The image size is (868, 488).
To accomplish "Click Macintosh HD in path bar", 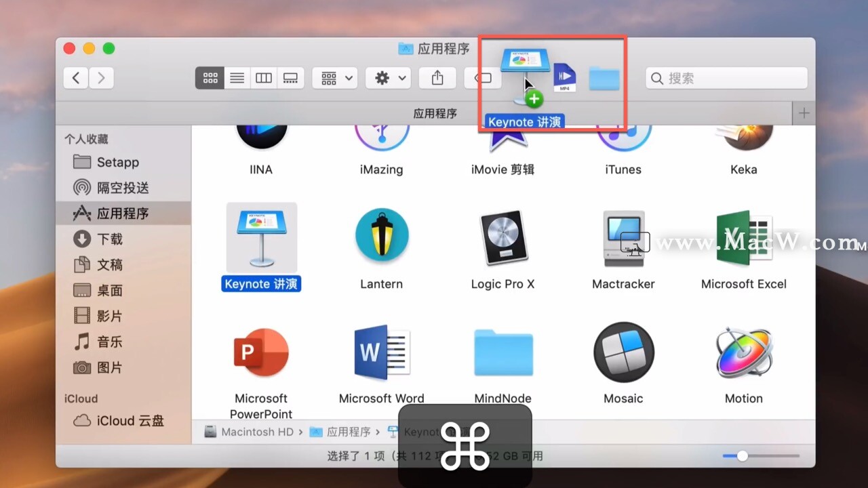I will (x=249, y=432).
